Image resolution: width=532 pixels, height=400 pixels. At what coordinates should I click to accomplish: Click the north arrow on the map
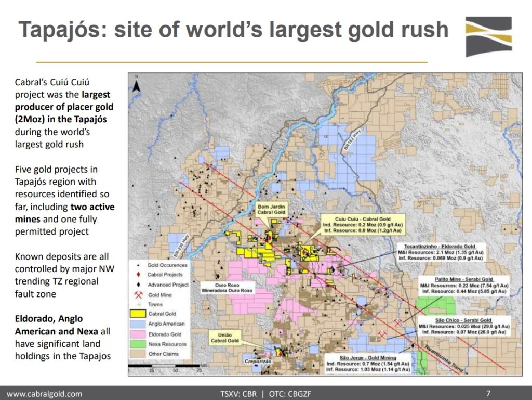pos(137,84)
